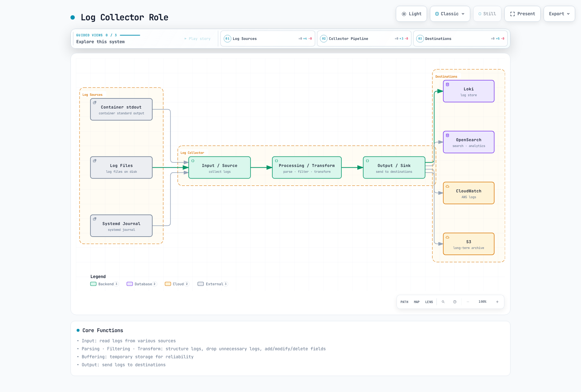The image size is (581, 392).
Task: Toggle Database legend filter
Action: pyautogui.click(x=142, y=284)
